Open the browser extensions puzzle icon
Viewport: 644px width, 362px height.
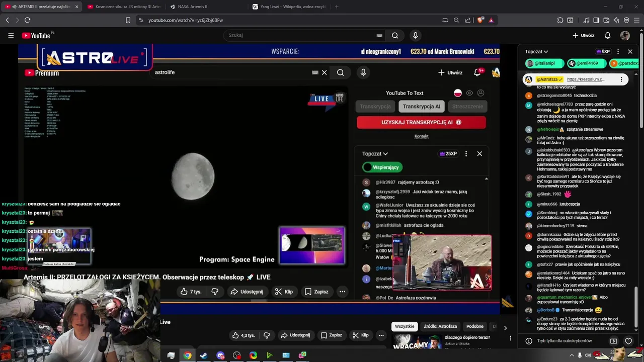tap(560, 20)
